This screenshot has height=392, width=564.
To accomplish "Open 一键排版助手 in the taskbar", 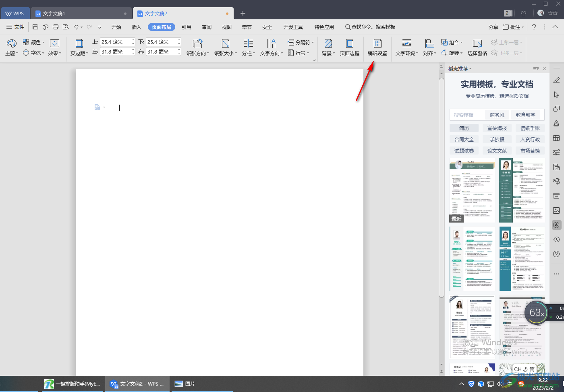I will (73, 384).
